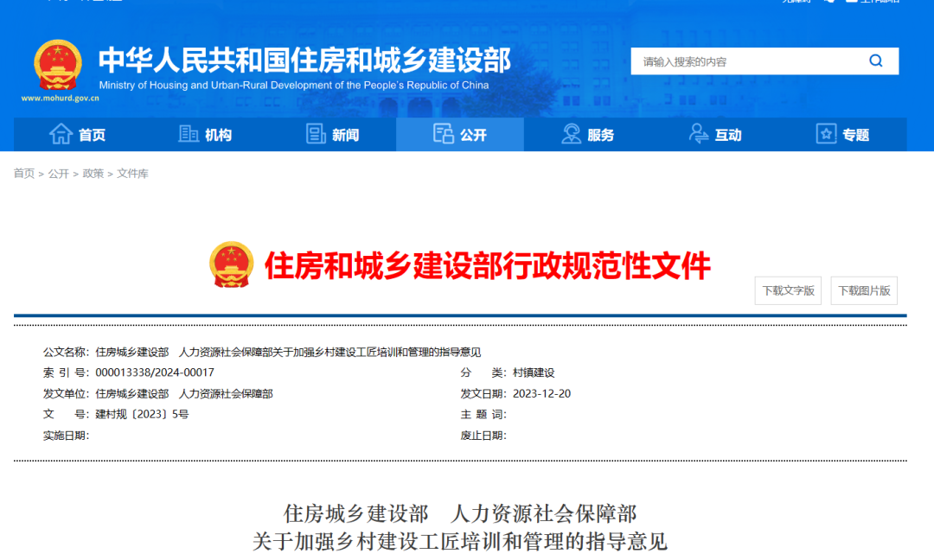
Task: Click the issue date 2023-12-20
Action: coord(541,393)
